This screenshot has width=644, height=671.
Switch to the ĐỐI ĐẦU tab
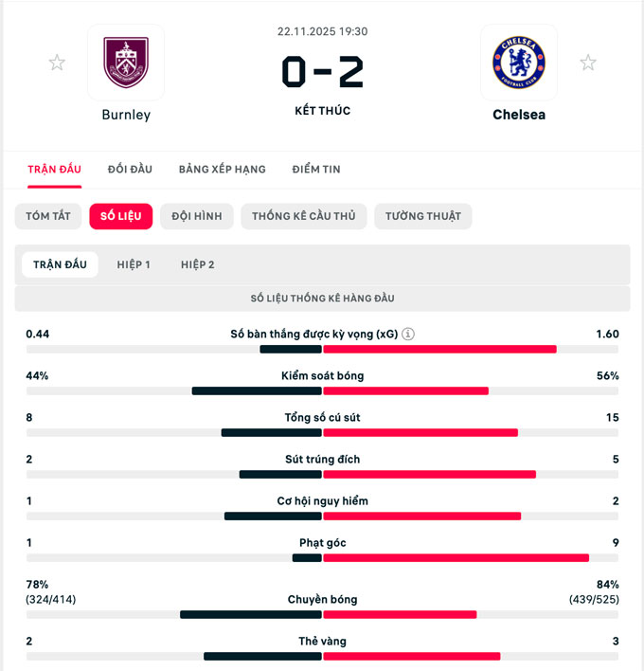(130, 169)
